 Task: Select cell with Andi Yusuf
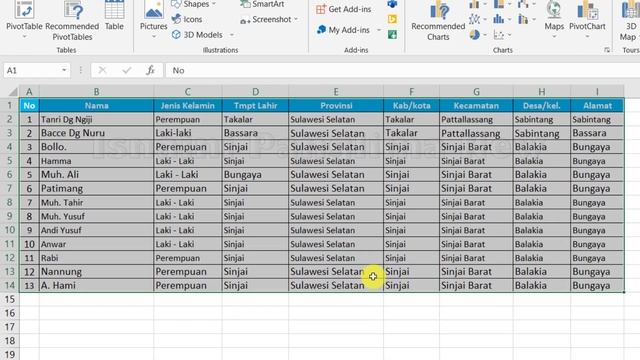tap(96, 230)
